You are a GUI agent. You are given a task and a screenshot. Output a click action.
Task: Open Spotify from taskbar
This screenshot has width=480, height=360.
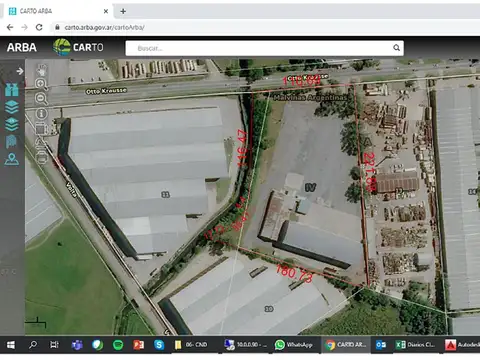tap(118, 345)
